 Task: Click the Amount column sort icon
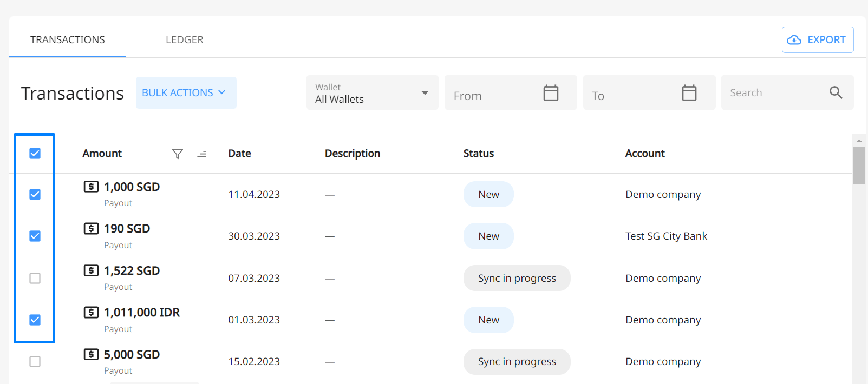202,154
